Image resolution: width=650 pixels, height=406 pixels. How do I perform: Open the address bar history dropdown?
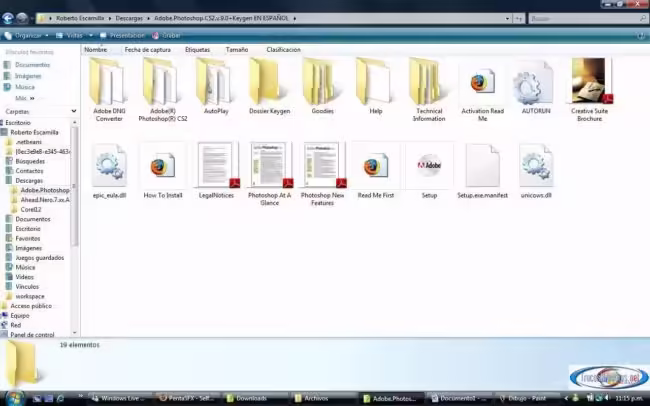(x=507, y=18)
